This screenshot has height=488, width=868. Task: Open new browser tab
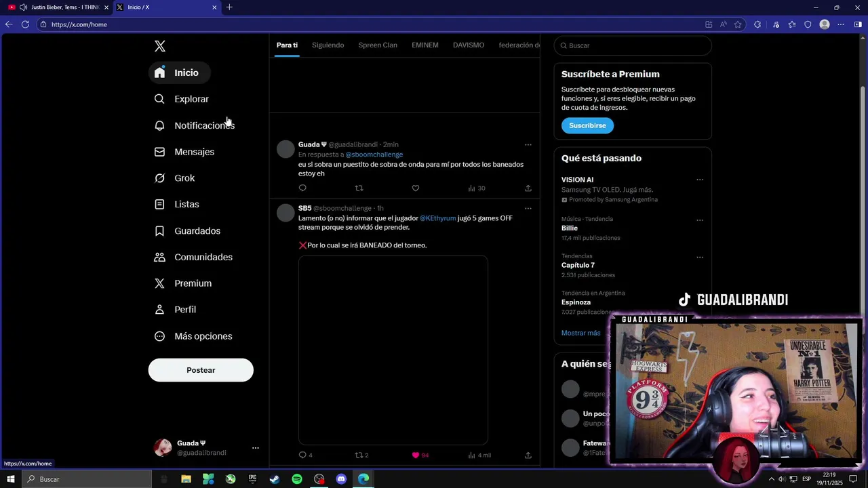point(229,7)
